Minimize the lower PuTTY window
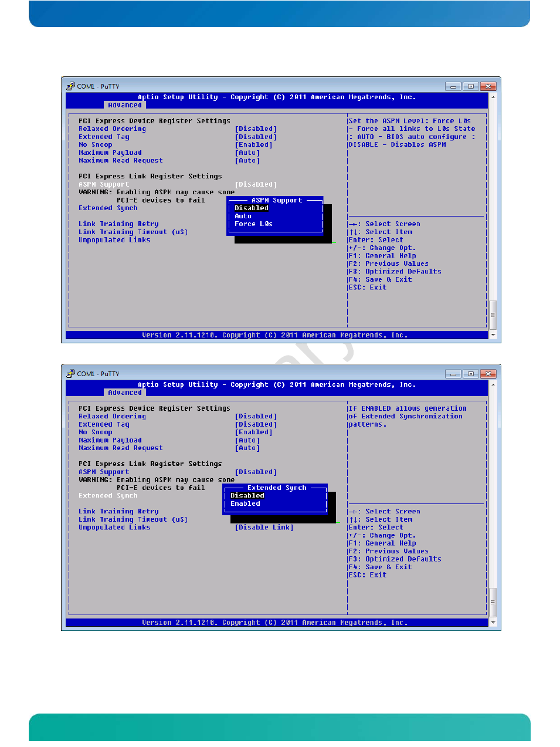This screenshot has width=560, height=747. point(453,374)
